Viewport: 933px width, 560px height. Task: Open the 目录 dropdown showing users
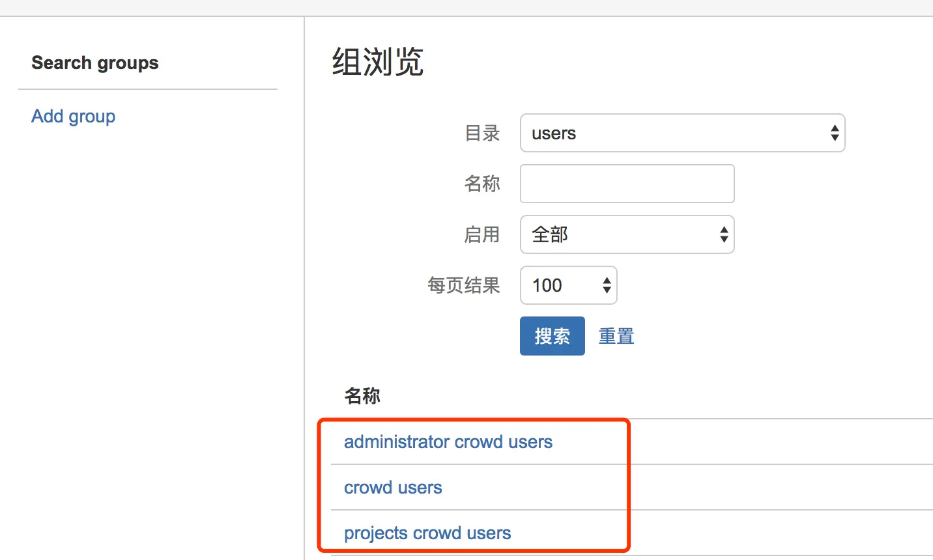(x=682, y=133)
